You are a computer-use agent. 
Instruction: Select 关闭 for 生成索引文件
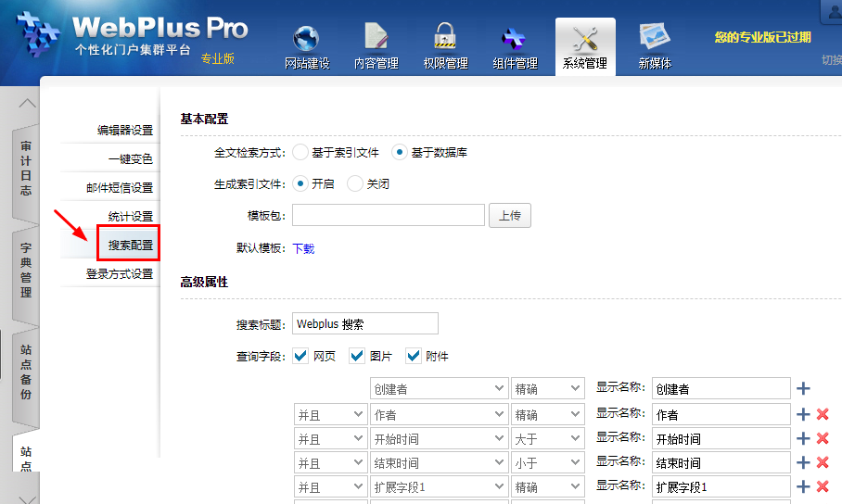355,183
